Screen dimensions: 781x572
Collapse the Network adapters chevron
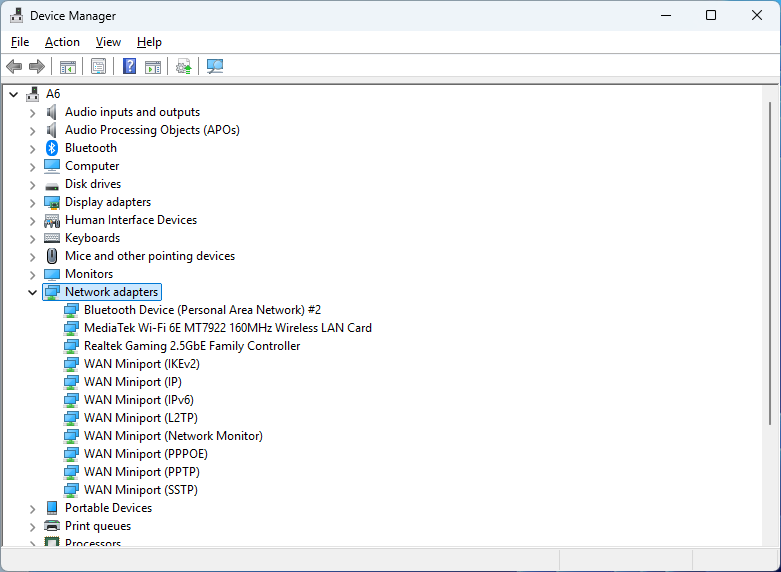point(32,292)
